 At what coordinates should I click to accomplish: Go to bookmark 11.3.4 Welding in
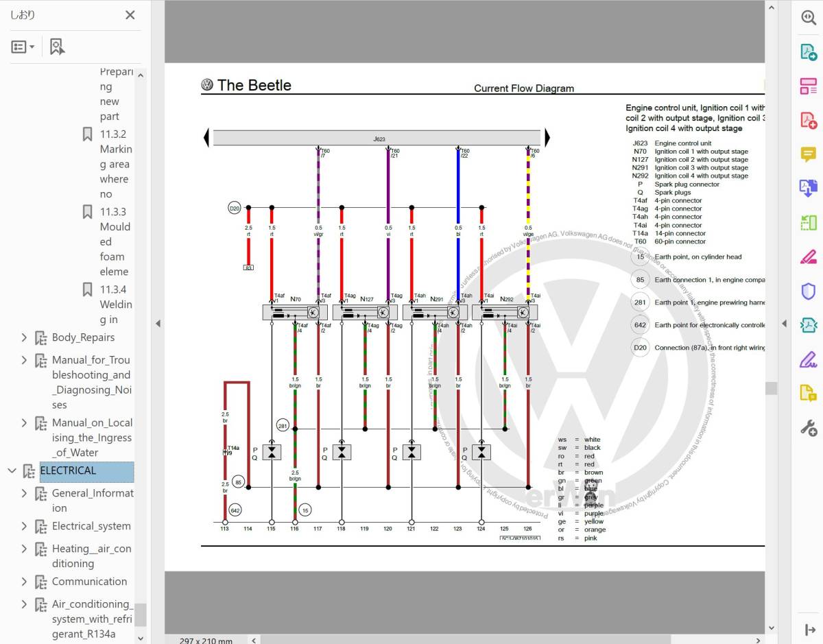point(116,305)
